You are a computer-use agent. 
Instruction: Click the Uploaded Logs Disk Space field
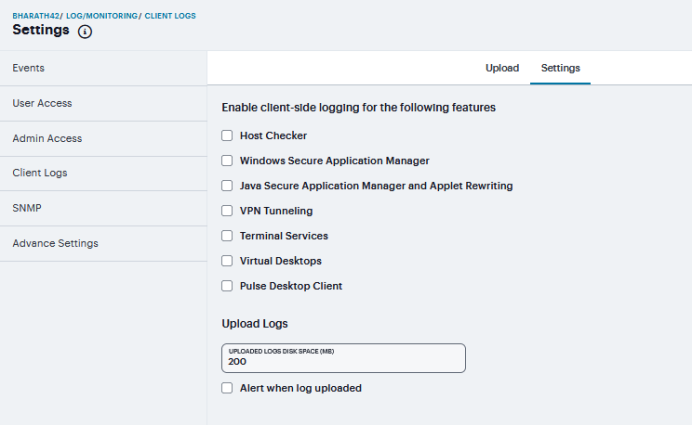[x=343, y=358]
